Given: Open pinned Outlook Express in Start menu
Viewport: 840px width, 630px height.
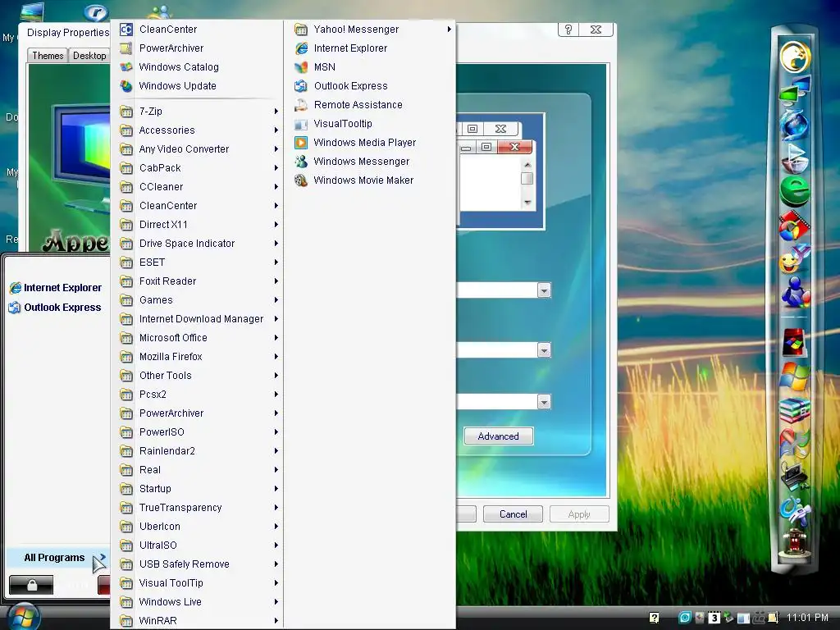Looking at the screenshot, I should click(56, 308).
